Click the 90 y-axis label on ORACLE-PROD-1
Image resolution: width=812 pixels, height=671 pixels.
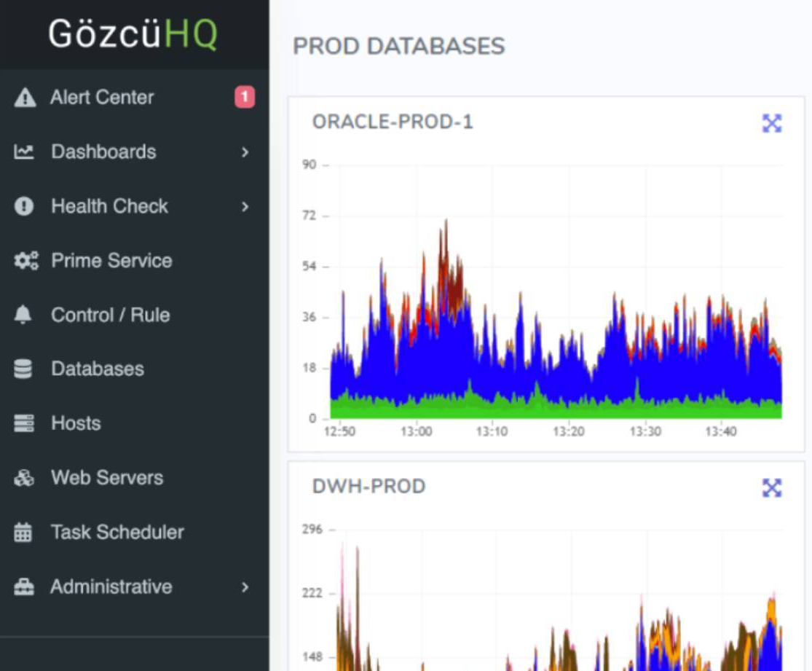(310, 165)
